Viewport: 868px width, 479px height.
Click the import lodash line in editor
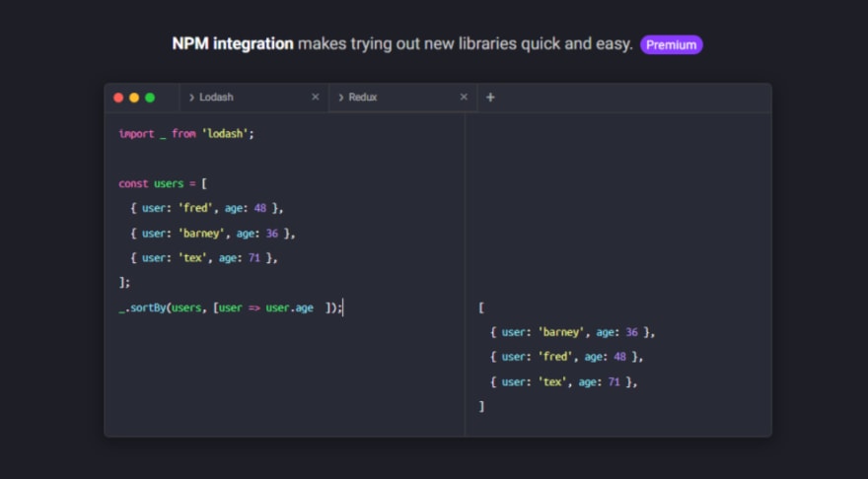[186, 134]
